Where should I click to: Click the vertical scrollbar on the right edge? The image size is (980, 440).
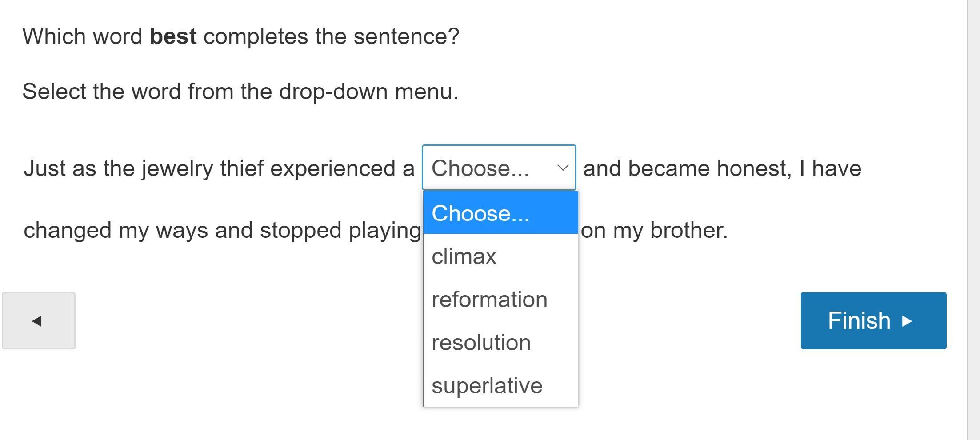click(x=973, y=220)
